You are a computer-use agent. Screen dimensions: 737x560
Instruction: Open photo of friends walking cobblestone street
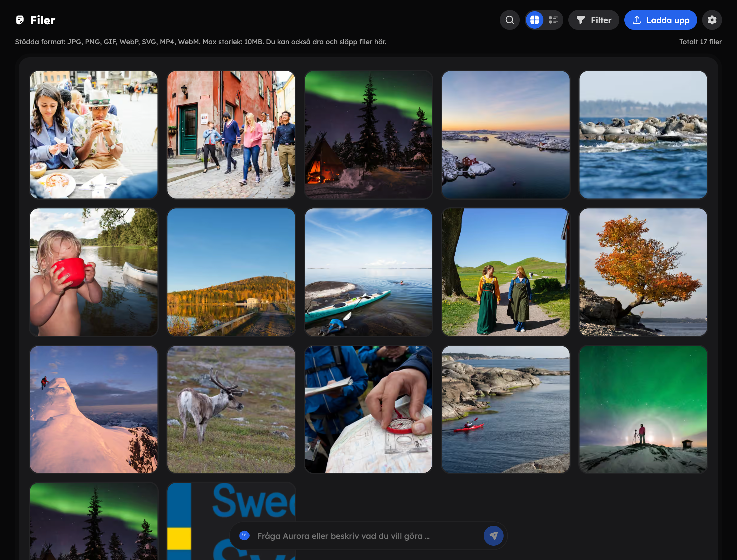tap(231, 135)
